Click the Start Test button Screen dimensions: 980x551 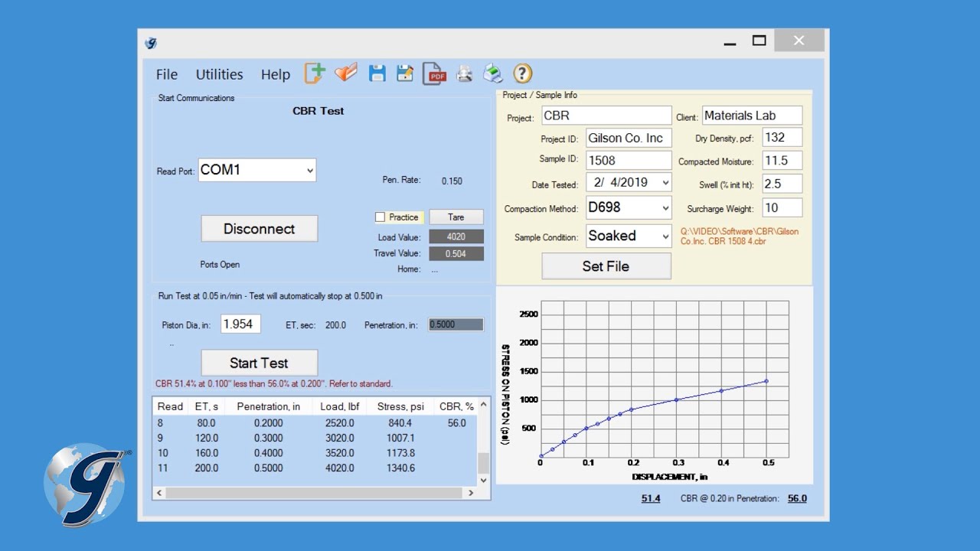click(x=260, y=363)
